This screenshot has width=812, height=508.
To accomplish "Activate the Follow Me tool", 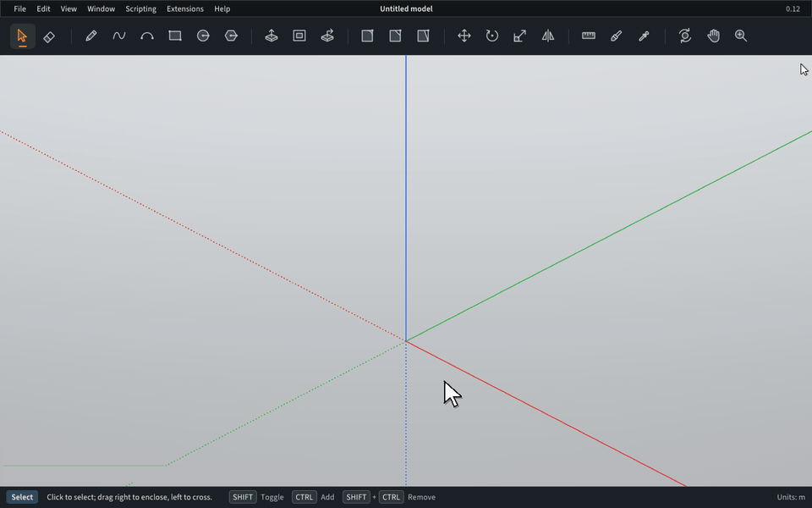I will (x=327, y=36).
